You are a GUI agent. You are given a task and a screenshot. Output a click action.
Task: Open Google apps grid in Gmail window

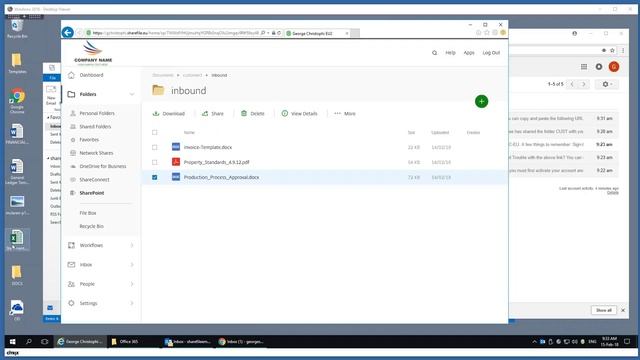pos(584,67)
